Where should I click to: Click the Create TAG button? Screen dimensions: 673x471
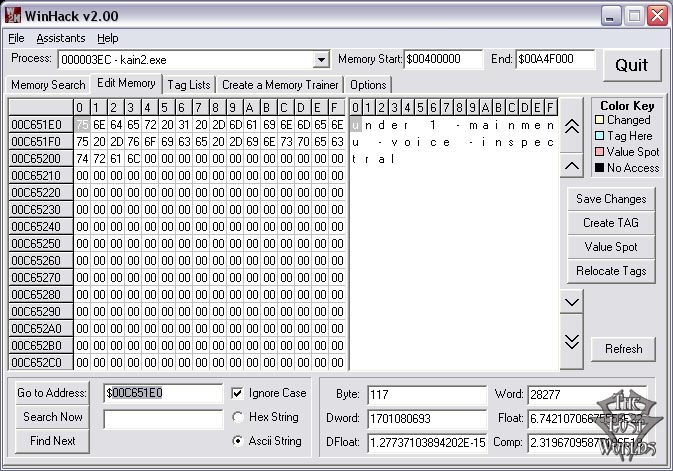point(611,223)
